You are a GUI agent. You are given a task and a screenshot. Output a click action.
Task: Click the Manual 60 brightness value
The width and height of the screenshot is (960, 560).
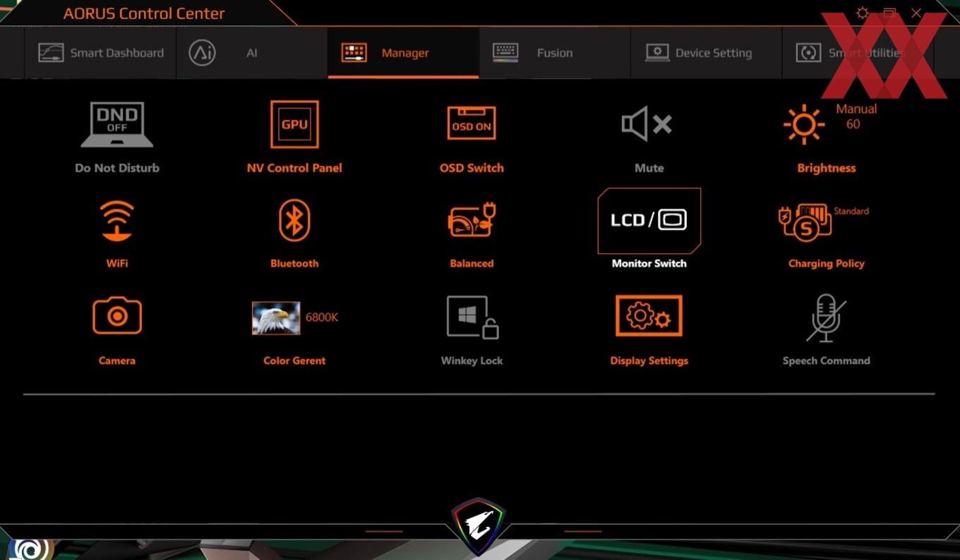click(856, 116)
